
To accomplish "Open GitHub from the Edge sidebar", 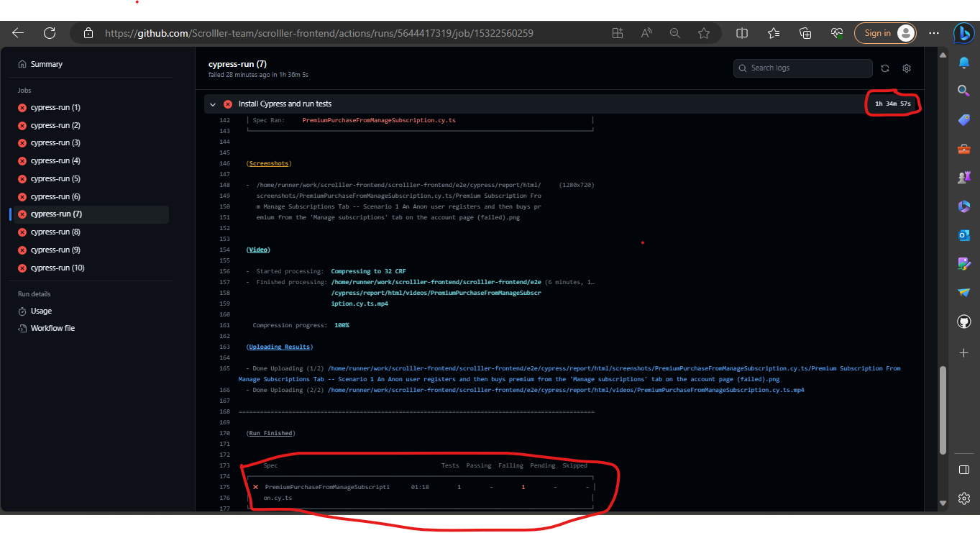I will tap(963, 322).
